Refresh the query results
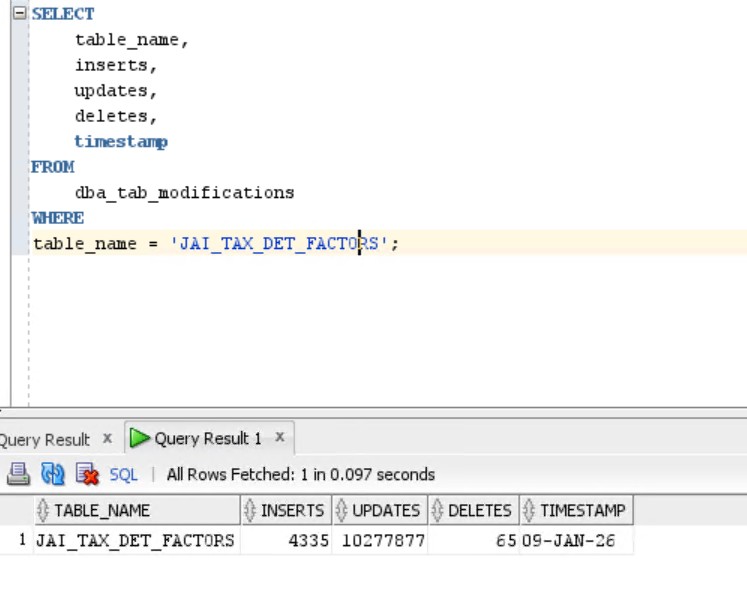The image size is (747, 595). tap(52, 474)
